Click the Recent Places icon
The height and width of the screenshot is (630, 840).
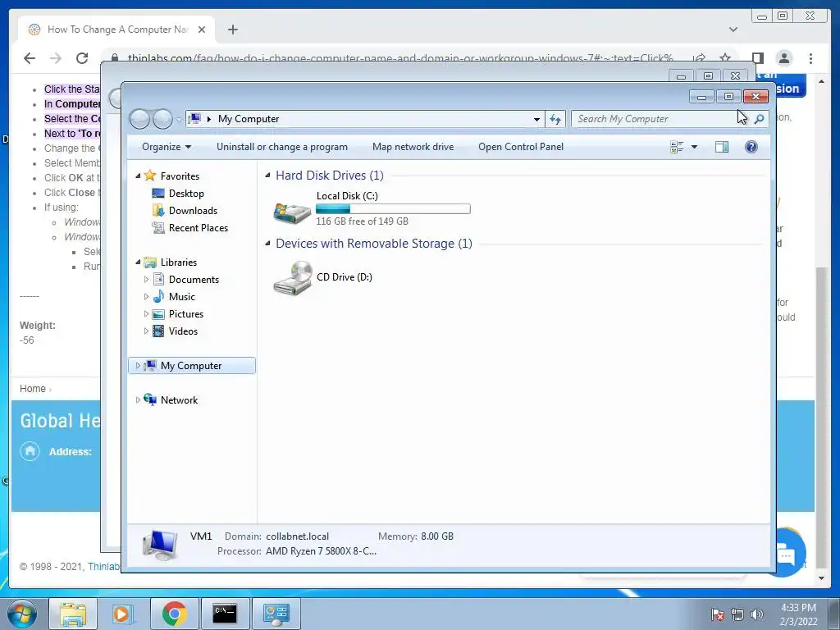pyautogui.click(x=158, y=228)
